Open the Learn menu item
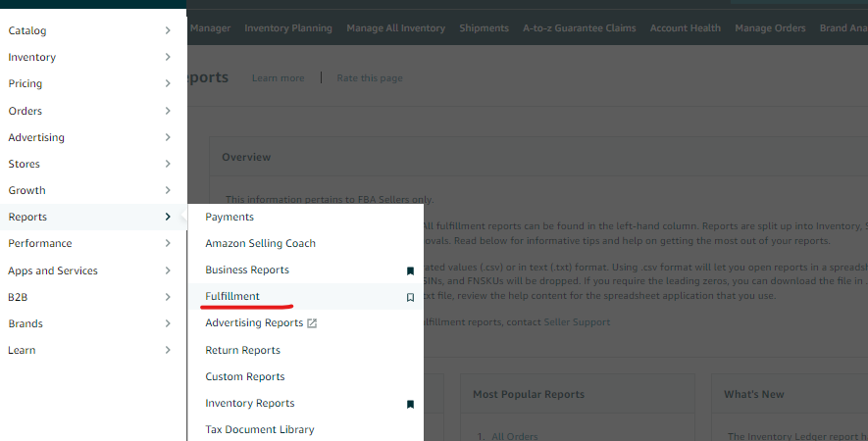 pos(93,350)
